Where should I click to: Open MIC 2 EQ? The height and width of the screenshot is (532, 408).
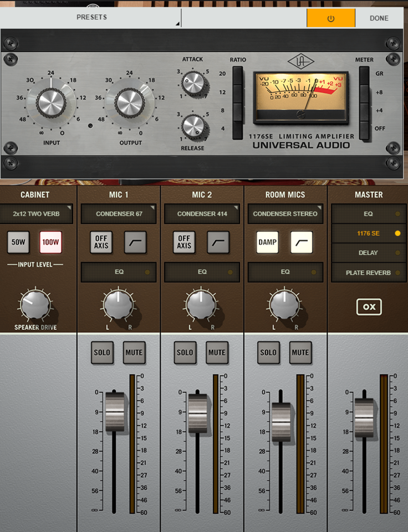coord(202,272)
